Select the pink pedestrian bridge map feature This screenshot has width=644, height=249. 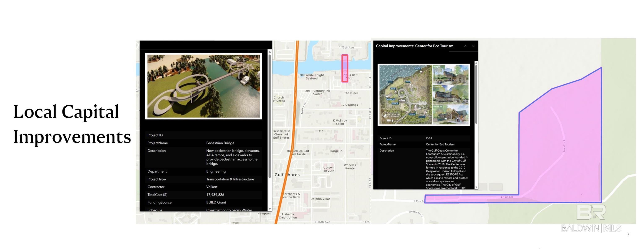click(x=345, y=65)
